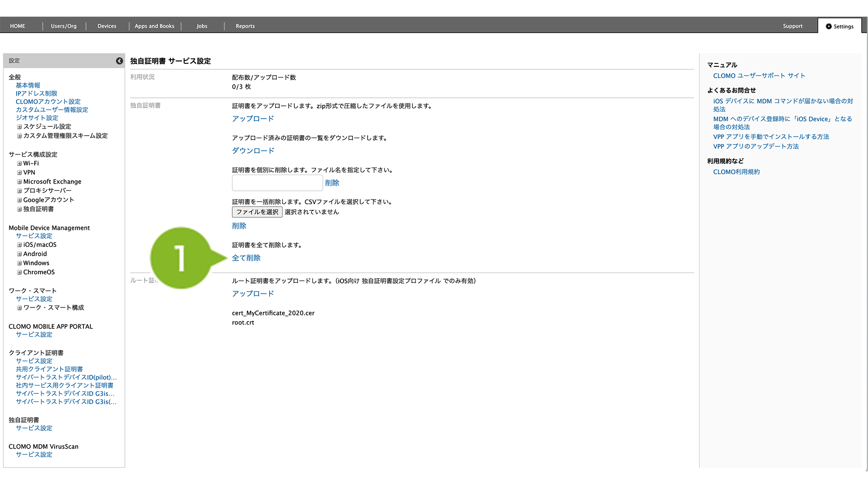Open IPアドレス制限 settings link

click(x=36, y=94)
